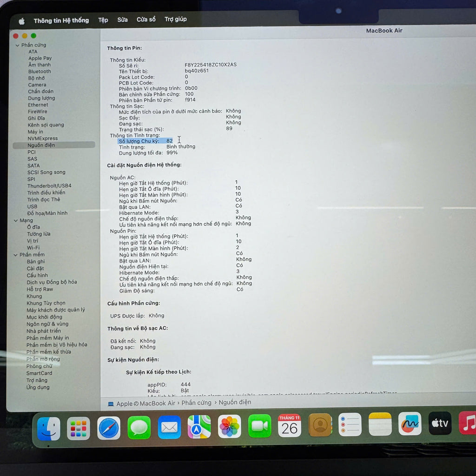This screenshot has height=476, width=476.
Task: Open the Calendar dock icon
Action: click(290, 425)
